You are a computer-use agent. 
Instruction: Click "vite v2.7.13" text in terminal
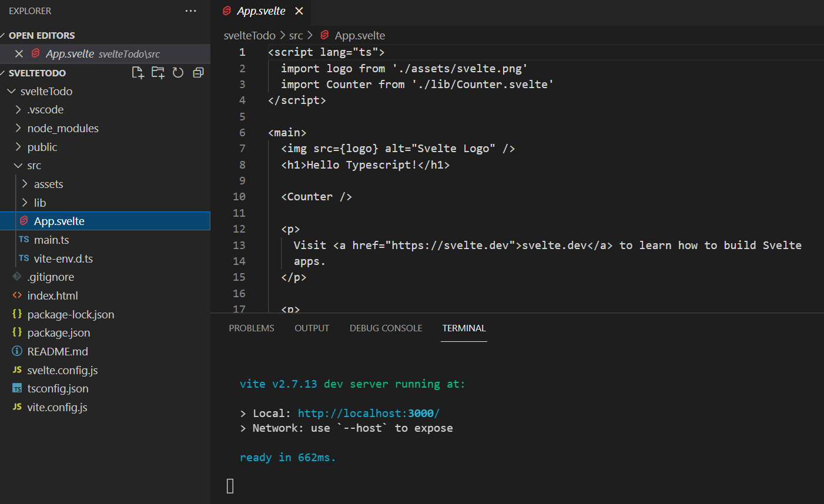279,384
